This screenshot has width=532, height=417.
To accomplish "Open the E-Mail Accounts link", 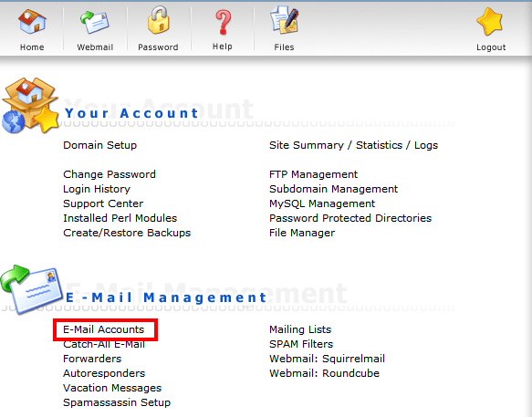I will (x=103, y=329).
